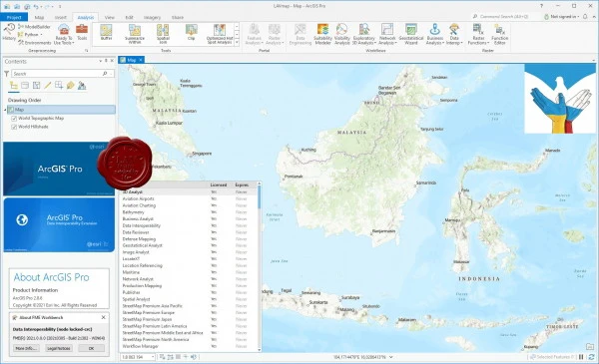Select List By Perspective Imagery view
The height and width of the screenshot is (364, 599).
(x=82, y=85)
